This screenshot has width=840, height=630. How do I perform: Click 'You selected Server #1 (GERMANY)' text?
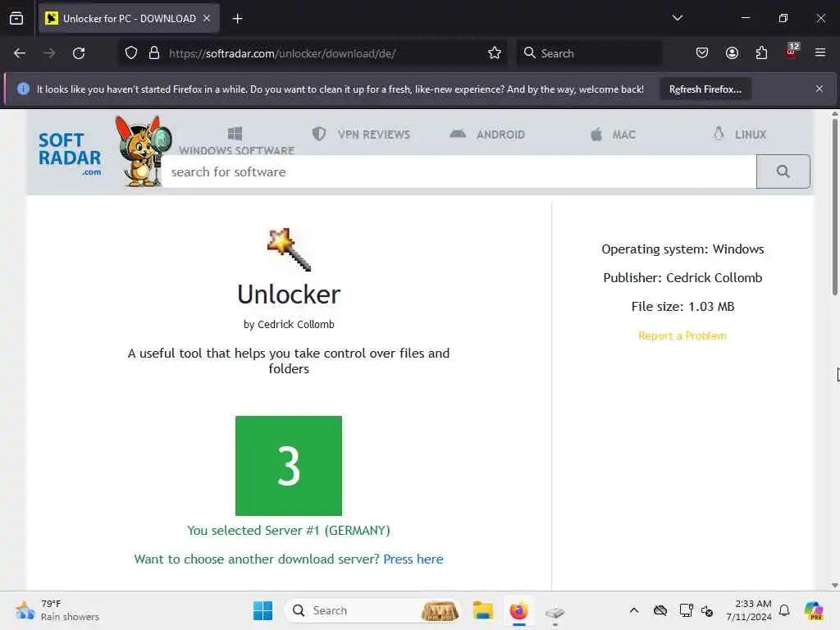(289, 531)
